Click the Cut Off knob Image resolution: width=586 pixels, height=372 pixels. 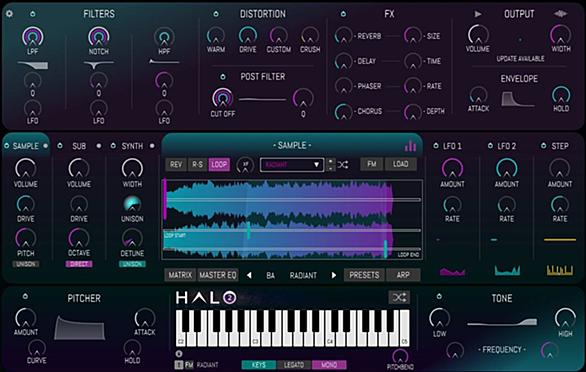[222, 98]
